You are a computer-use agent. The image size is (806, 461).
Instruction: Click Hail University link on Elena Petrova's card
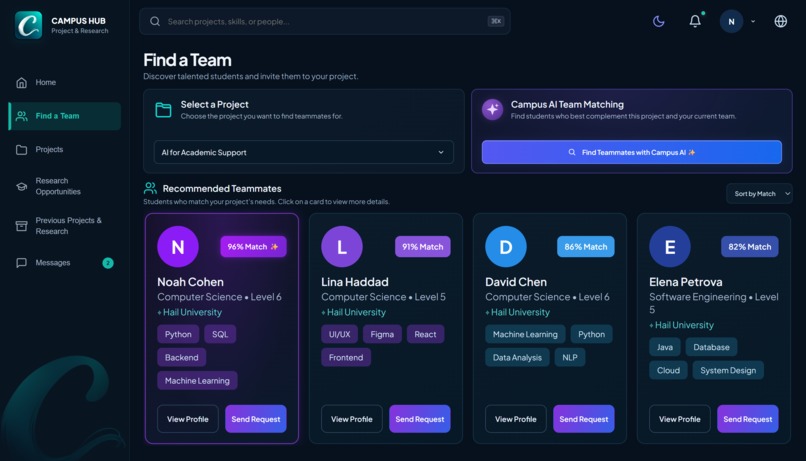(x=682, y=325)
